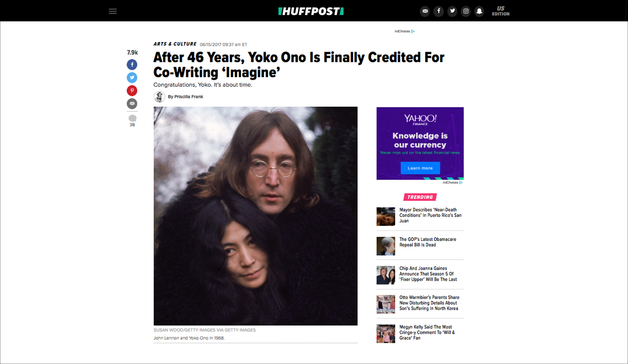The width and height of the screenshot is (628, 364).
Task: Open Chip And Joanna Gaines thumbnail
Action: coord(386,275)
